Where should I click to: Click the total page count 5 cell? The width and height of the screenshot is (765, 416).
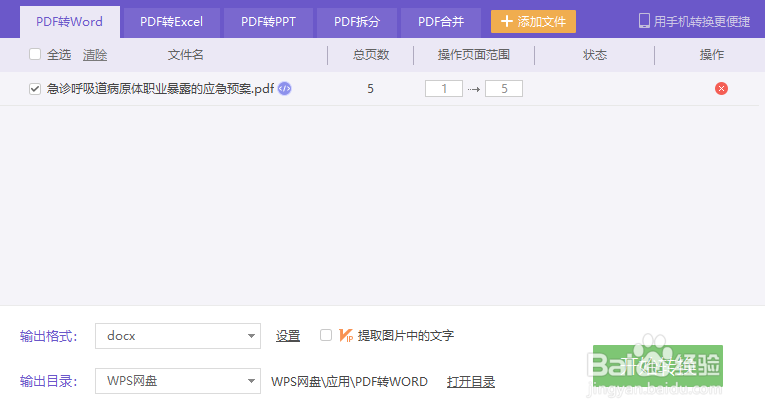pos(370,89)
